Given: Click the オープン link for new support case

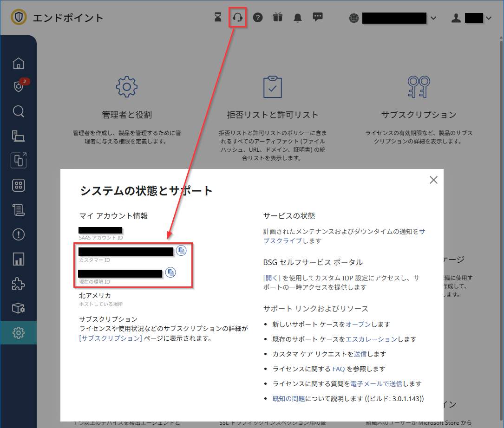Looking at the screenshot, I should (x=358, y=324).
